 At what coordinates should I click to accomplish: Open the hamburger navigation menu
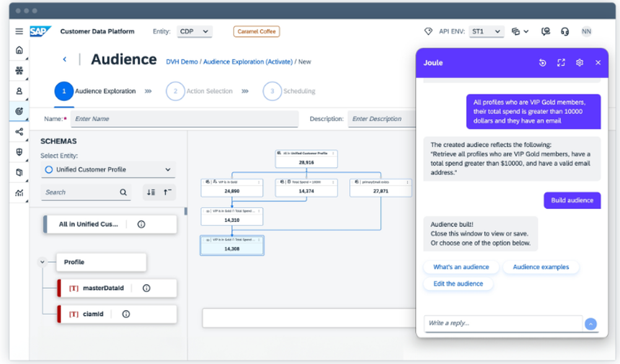coord(19,31)
